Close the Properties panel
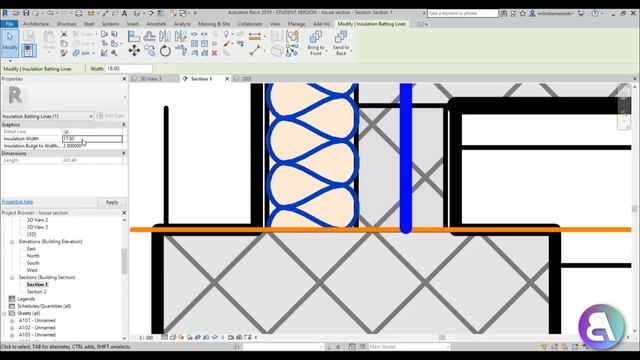640x360 pixels. click(x=124, y=79)
